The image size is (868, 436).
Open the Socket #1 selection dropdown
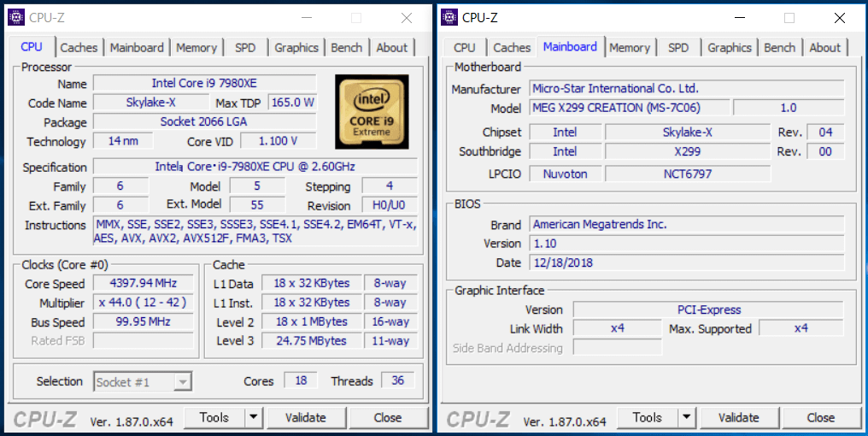pos(143,381)
